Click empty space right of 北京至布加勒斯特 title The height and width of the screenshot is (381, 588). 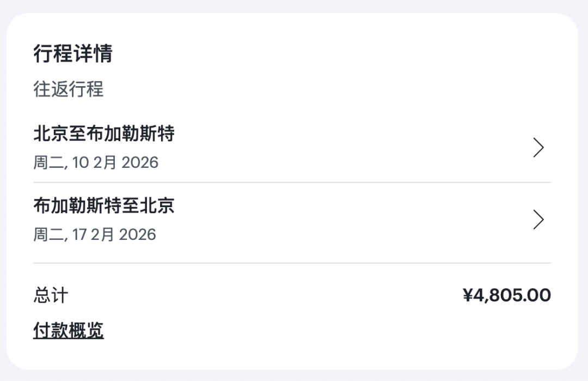[x=352, y=134]
